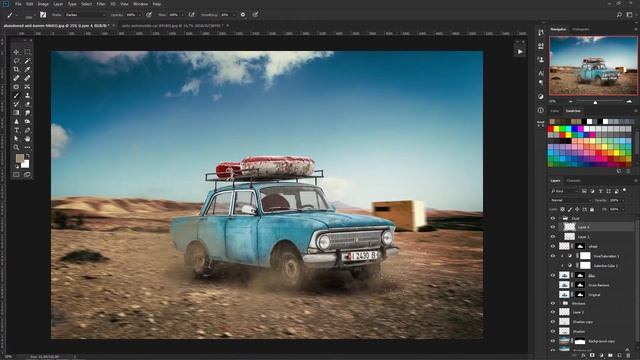
Task: Switch to the Channels tab
Action: (573, 180)
